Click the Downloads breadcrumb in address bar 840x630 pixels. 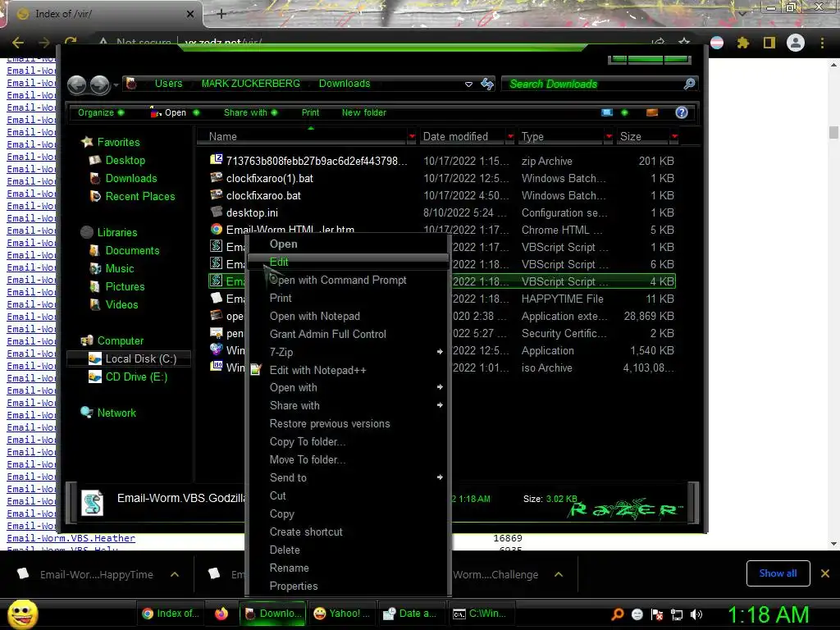tap(345, 84)
